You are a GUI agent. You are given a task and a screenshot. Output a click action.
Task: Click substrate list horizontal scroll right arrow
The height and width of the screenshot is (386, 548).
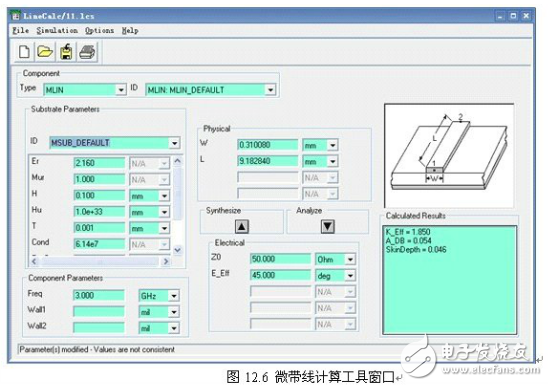pyautogui.click(x=166, y=261)
